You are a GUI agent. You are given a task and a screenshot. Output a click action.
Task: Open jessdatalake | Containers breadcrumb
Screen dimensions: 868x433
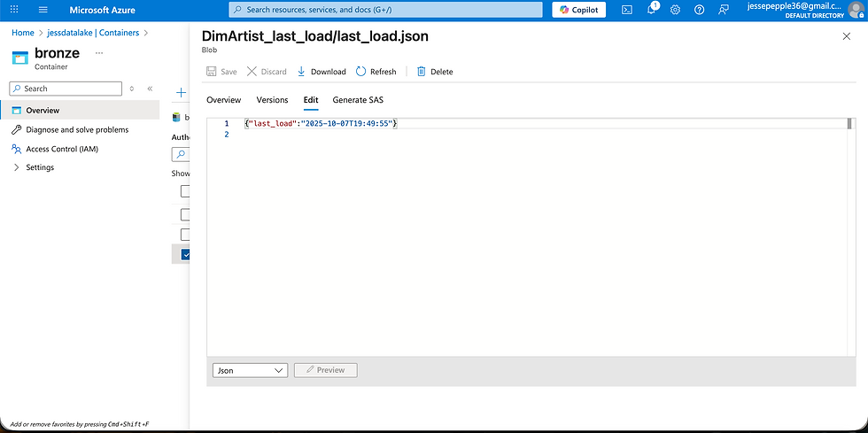point(93,33)
